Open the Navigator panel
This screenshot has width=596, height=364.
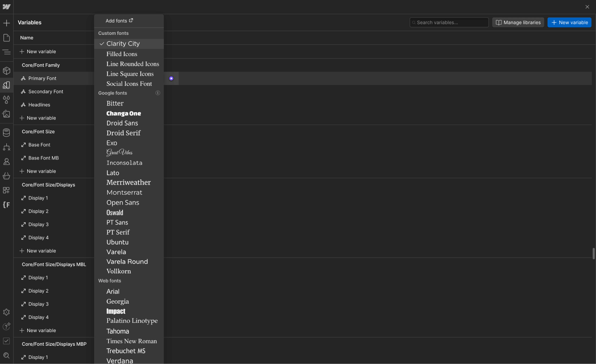click(6, 52)
